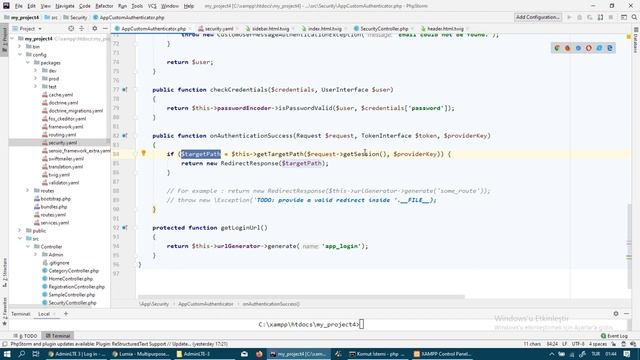Open the VCS menu
Viewport: 640px width, 360px height.
tap(152, 6)
